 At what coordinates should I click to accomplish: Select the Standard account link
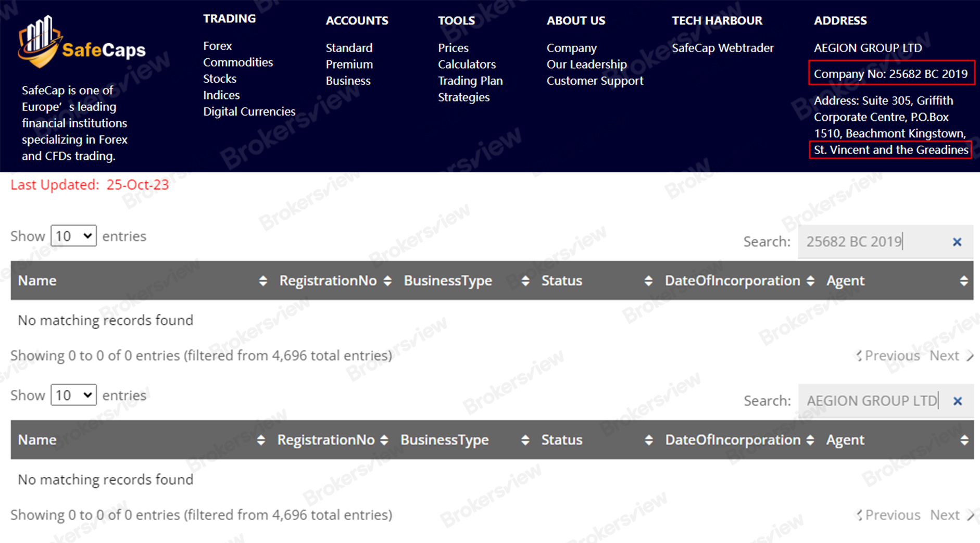pyautogui.click(x=349, y=48)
